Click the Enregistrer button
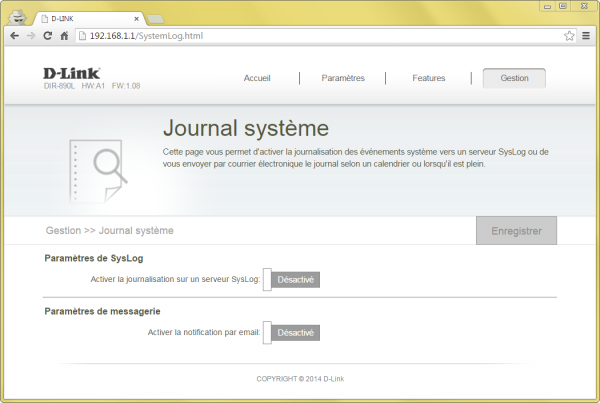 coord(516,231)
